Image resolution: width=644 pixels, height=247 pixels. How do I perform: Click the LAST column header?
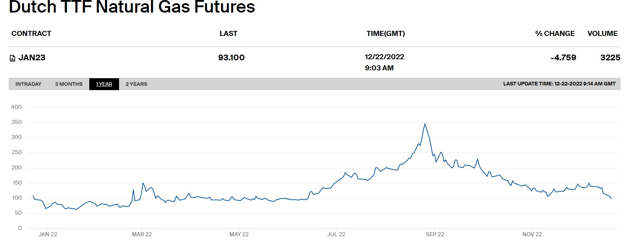pyautogui.click(x=228, y=33)
